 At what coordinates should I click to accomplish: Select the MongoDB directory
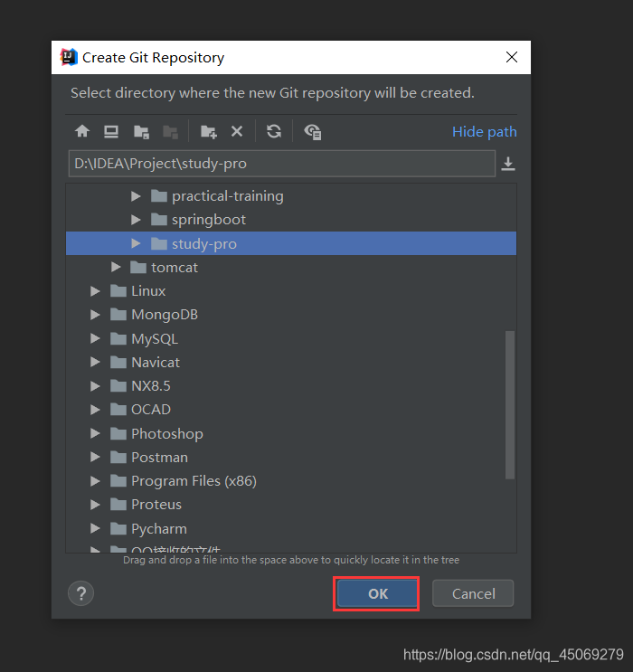[165, 315]
